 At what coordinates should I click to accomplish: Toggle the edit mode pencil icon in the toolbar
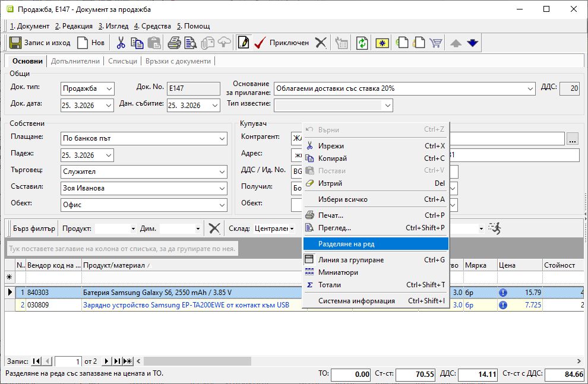243,43
